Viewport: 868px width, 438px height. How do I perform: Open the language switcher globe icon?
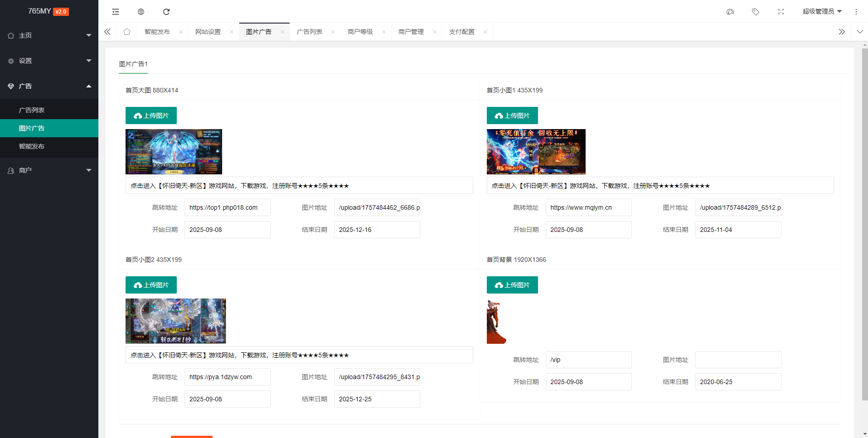point(141,11)
